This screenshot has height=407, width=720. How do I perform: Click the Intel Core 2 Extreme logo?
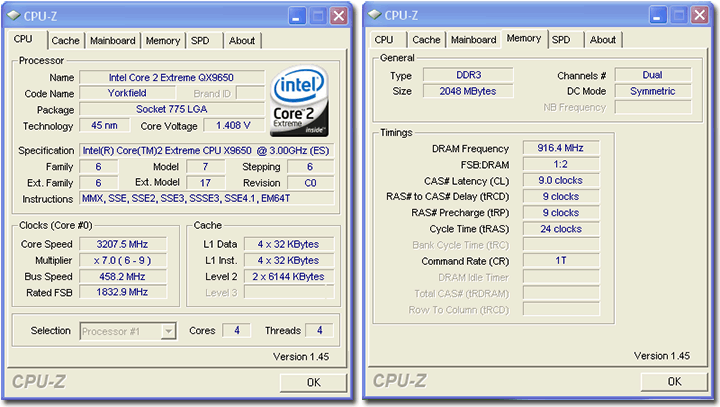pyautogui.click(x=299, y=101)
